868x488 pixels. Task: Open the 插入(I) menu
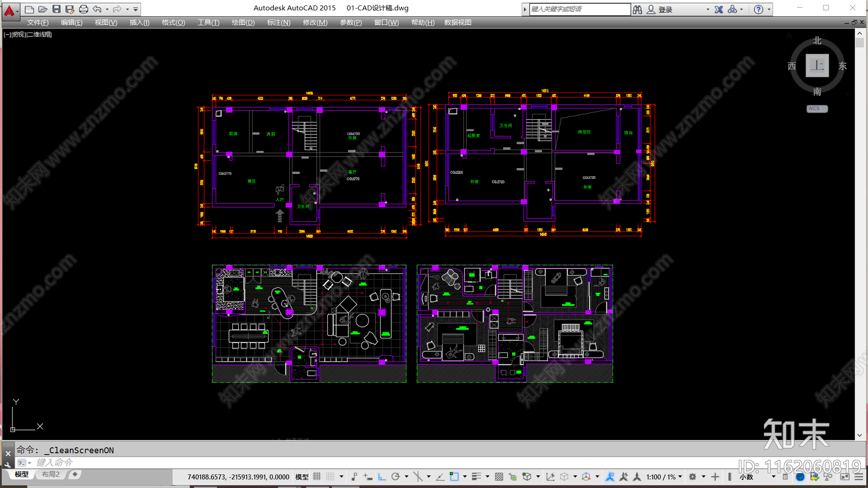click(x=139, y=23)
